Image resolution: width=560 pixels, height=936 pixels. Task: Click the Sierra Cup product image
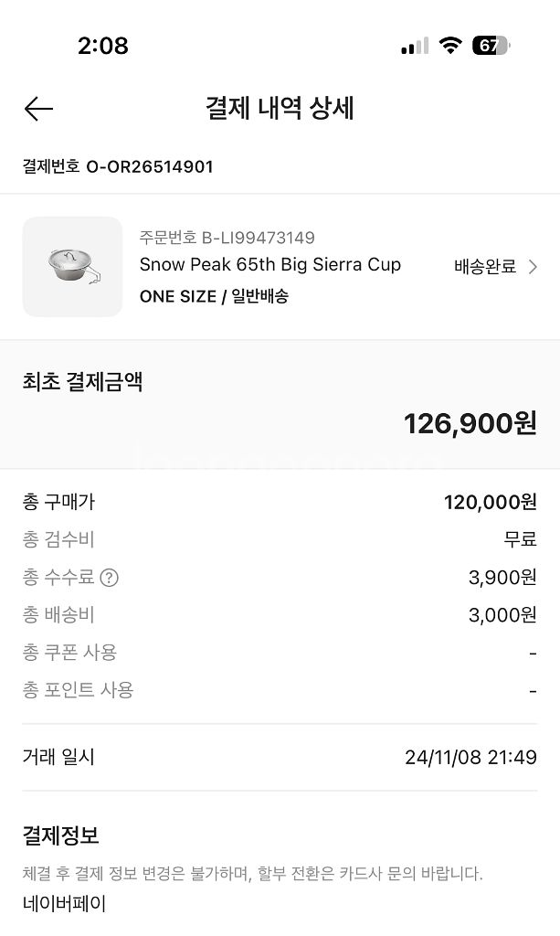[x=72, y=267]
